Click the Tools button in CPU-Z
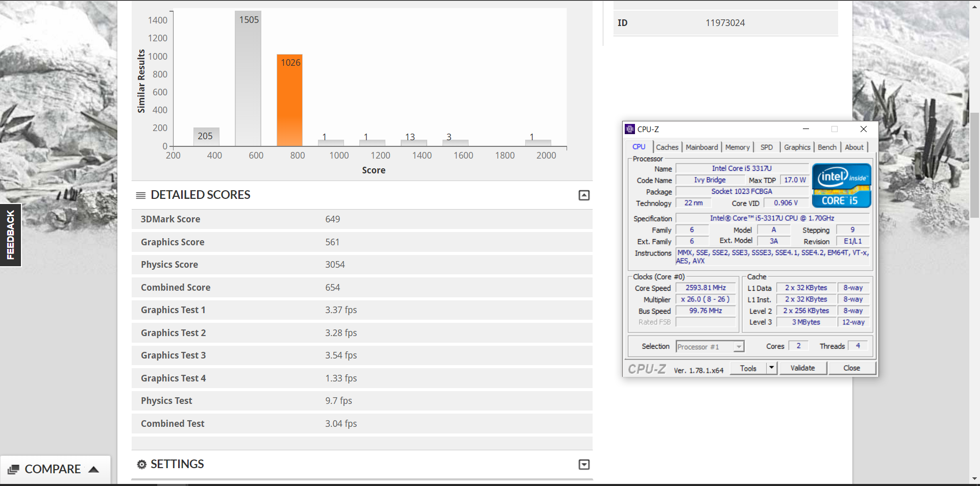 [x=748, y=368]
